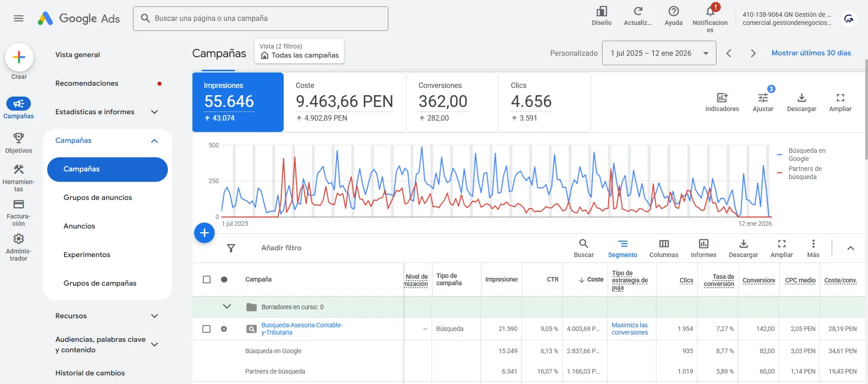
Task: Check the Busqueda-Asesoria-Contable campaign row checkbox
Action: 206,329
